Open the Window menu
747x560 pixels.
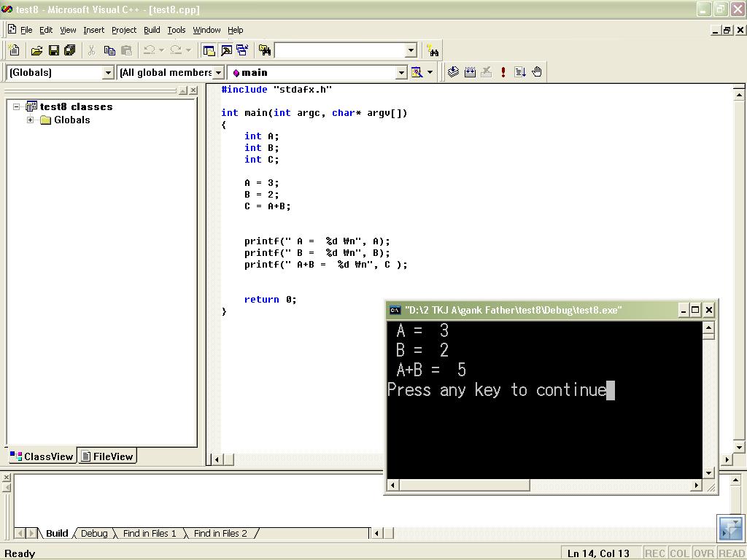pos(206,30)
